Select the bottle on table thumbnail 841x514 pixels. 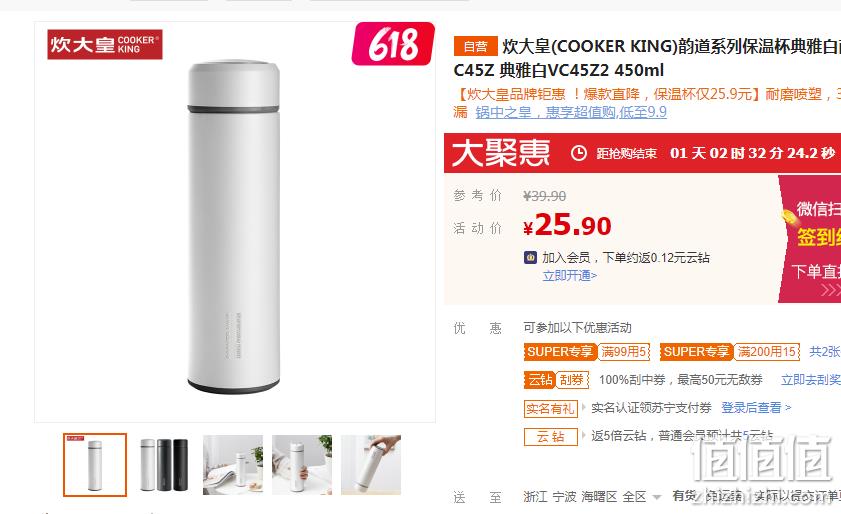click(x=233, y=465)
